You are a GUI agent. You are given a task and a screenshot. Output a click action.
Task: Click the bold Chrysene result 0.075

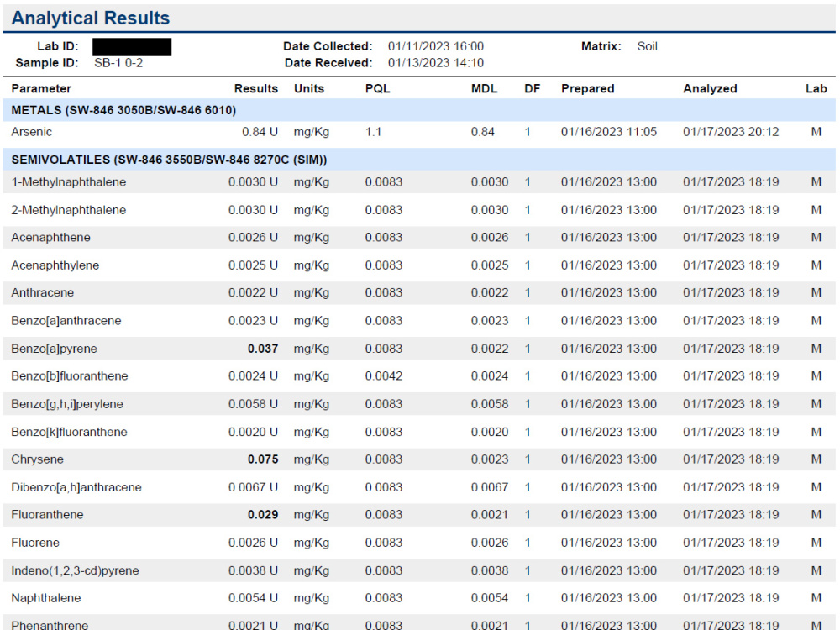click(263, 459)
